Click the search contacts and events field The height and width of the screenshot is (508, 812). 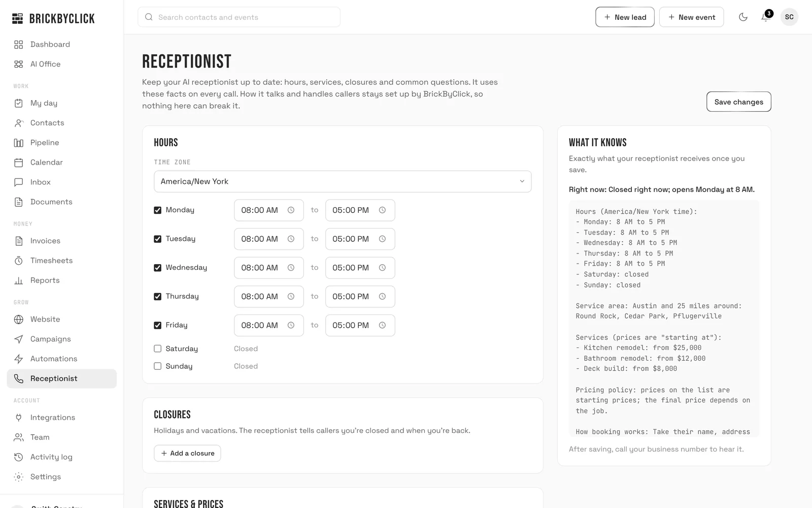(x=239, y=17)
